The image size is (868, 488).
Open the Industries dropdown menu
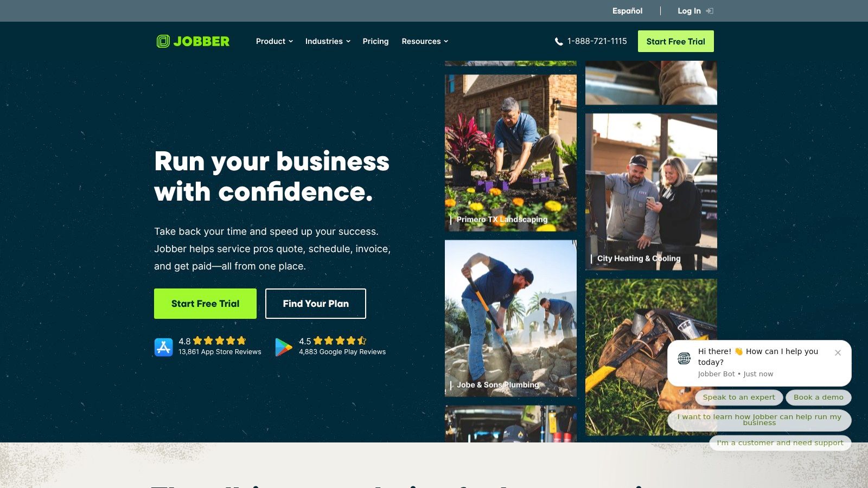click(328, 41)
